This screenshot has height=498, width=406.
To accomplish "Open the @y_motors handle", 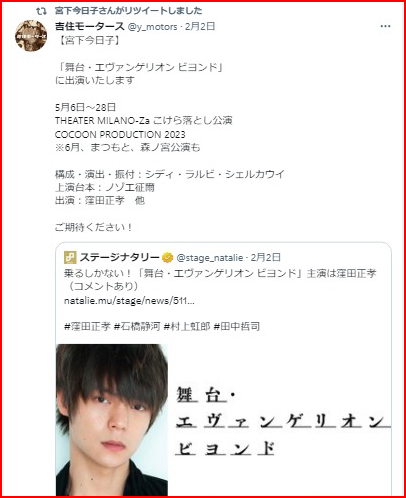I will (x=152, y=27).
